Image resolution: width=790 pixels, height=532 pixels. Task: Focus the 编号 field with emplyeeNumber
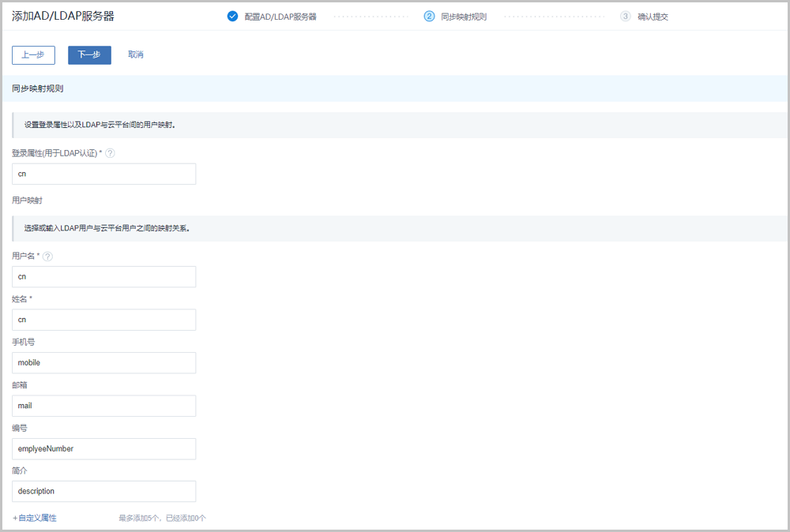click(103, 448)
